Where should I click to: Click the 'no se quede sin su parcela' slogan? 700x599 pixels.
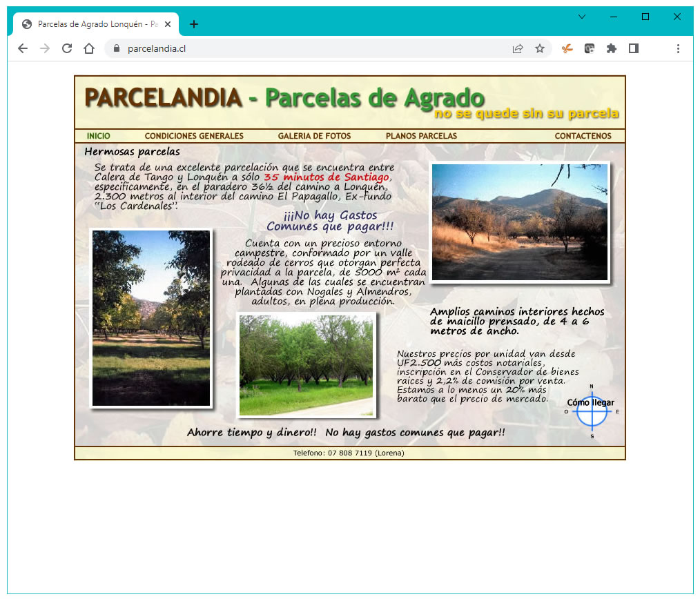(x=527, y=113)
